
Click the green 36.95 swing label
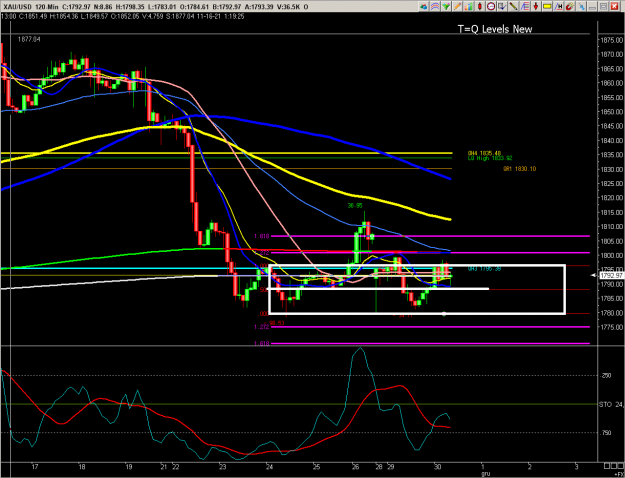[355, 206]
